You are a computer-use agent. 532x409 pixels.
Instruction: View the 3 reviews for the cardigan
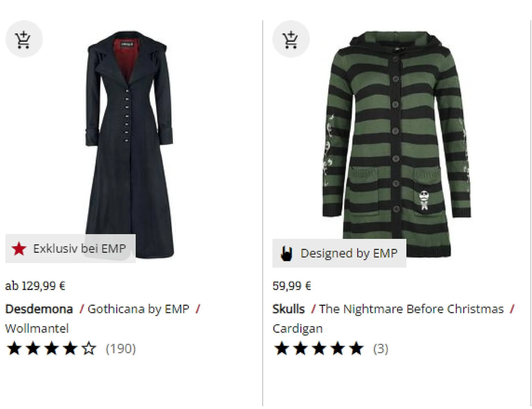pos(381,348)
